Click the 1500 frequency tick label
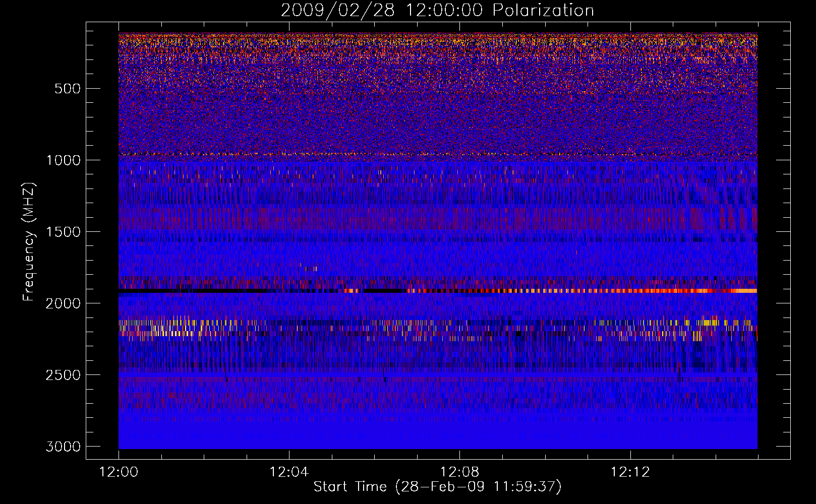This screenshot has width=816, height=504. [x=63, y=232]
